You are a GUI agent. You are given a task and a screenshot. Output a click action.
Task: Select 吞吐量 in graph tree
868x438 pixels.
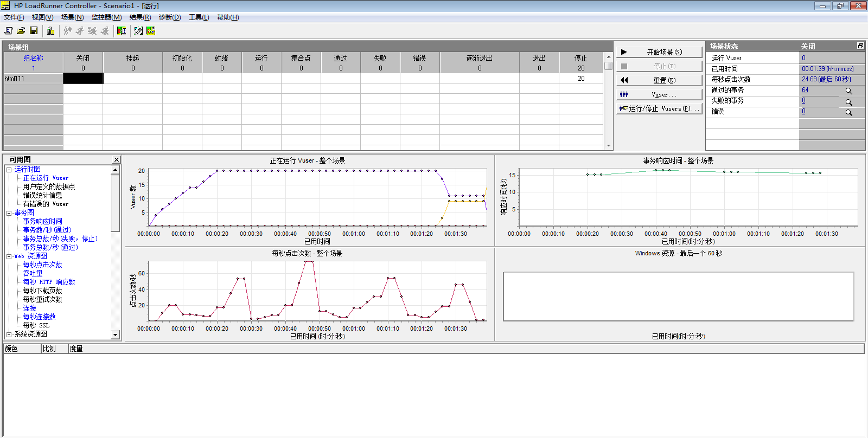pyautogui.click(x=33, y=273)
